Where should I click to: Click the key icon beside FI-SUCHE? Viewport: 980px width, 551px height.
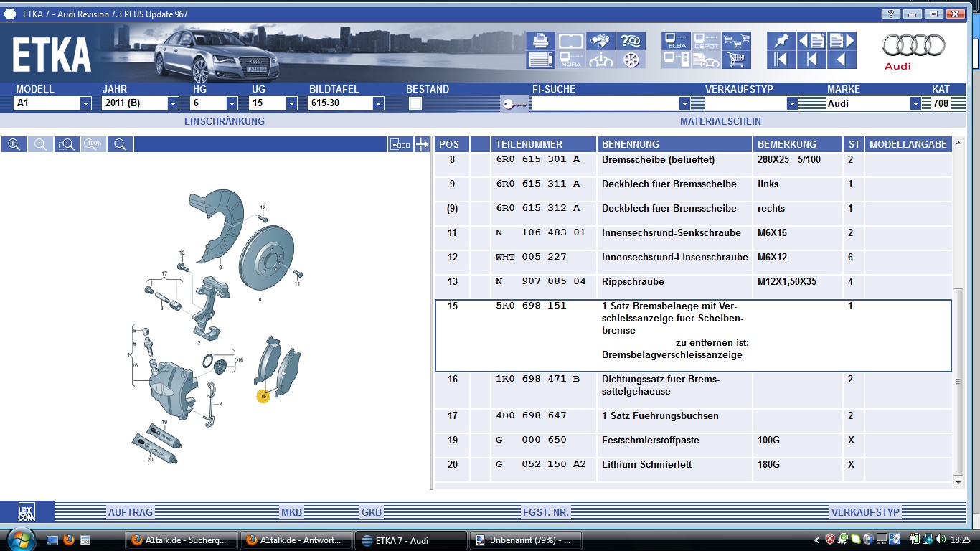(514, 104)
